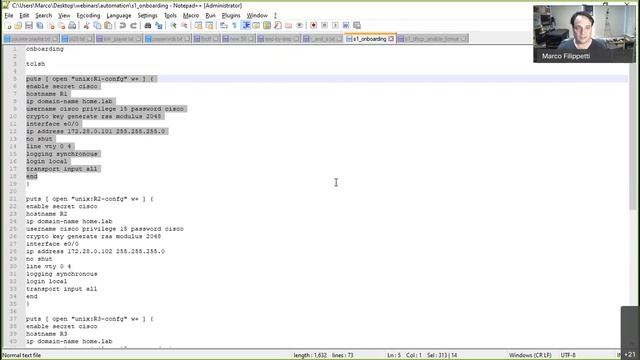The image size is (640, 360).
Task: Zoom in using the toolbar icon
Action: 173,26
